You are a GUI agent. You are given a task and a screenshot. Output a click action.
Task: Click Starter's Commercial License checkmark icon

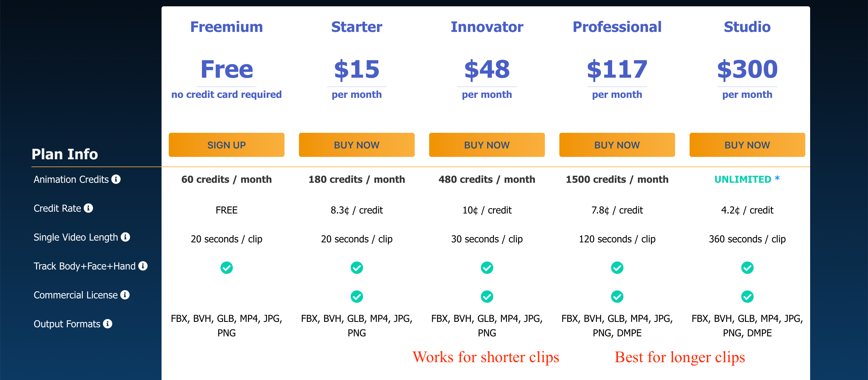click(x=357, y=297)
